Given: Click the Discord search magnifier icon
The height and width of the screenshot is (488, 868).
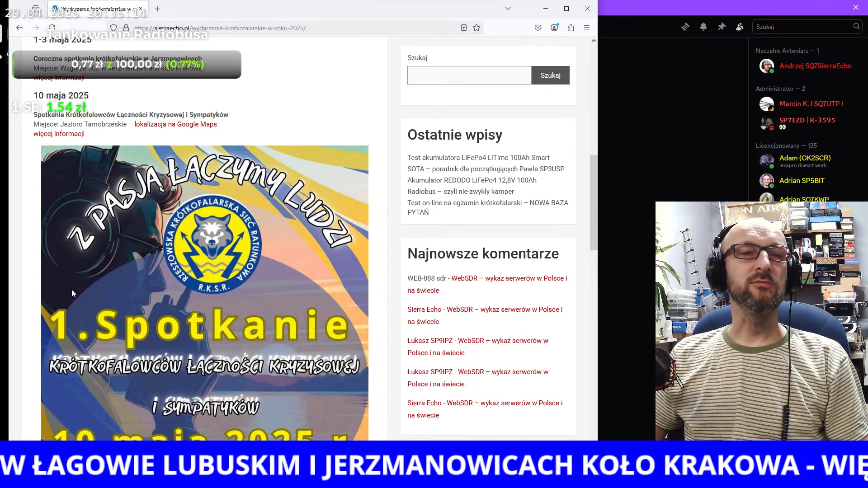Looking at the screenshot, I should pyautogui.click(x=856, y=26).
